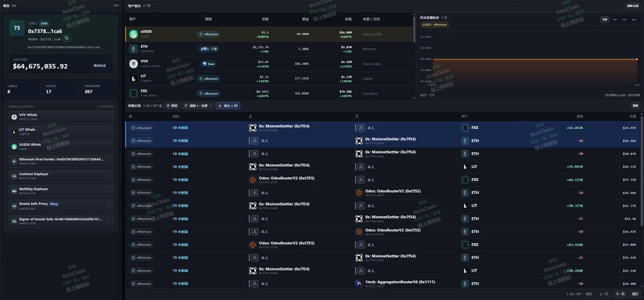This screenshot has width=644, height=300.
Task: Click the ETH ethereum icon in assets table
Action: 134,49
